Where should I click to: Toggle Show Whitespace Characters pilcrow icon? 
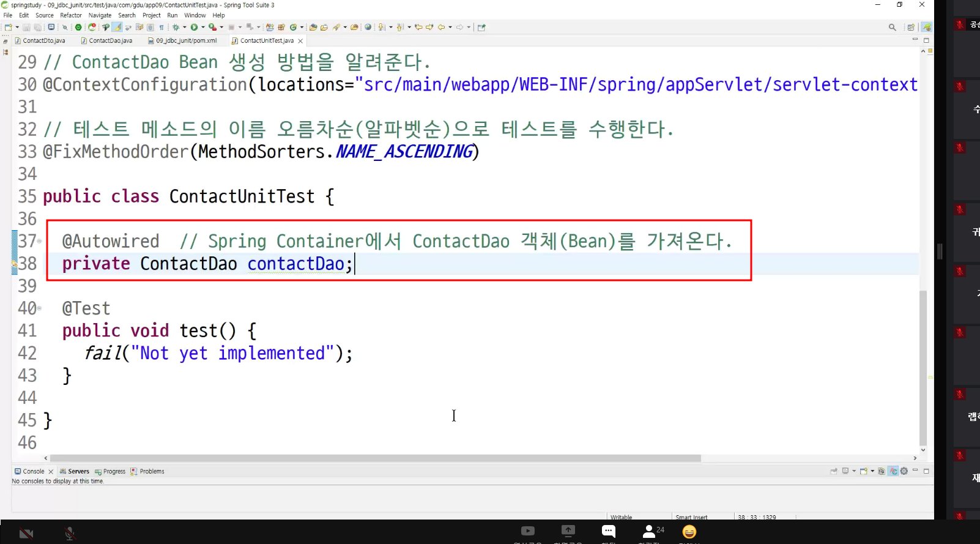(161, 27)
